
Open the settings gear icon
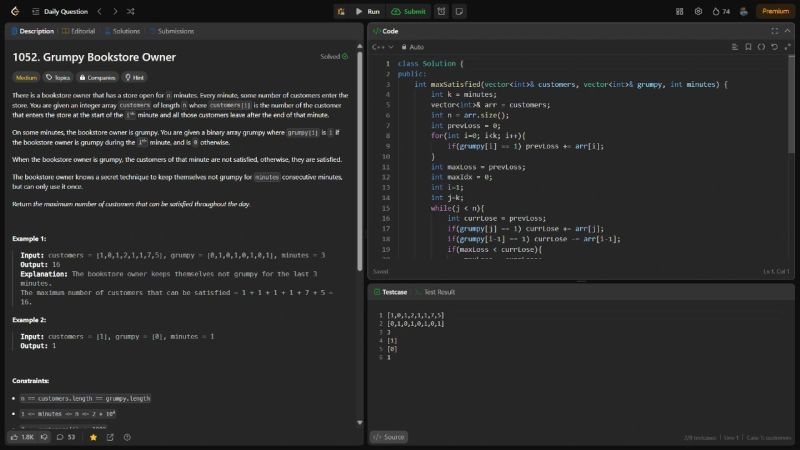point(698,11)
